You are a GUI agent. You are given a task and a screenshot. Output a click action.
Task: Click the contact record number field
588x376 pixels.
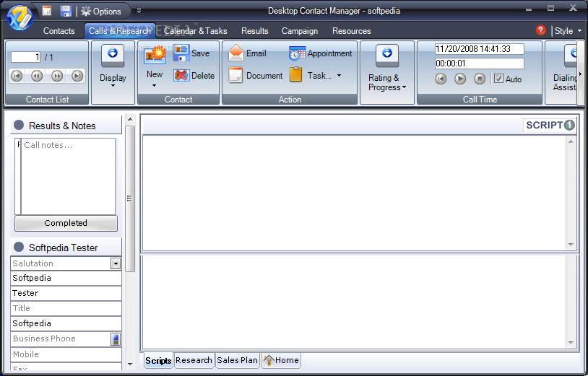pos(25,57)
